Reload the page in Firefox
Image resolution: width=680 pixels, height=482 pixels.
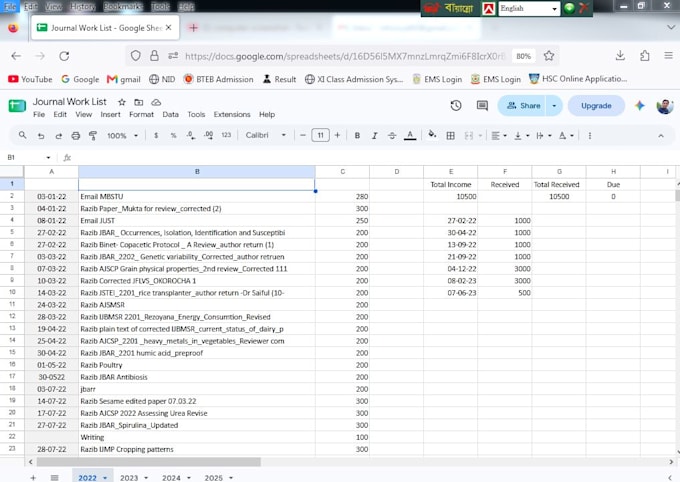[64, 56]
